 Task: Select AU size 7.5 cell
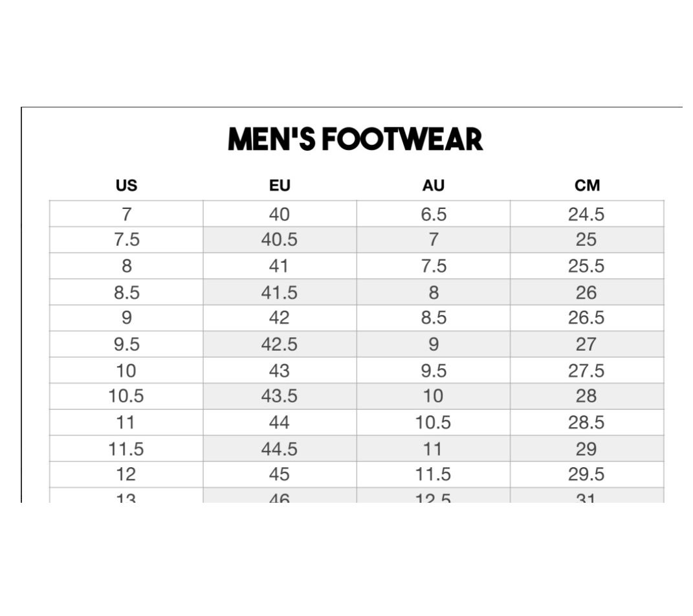(x=433, y=266)
